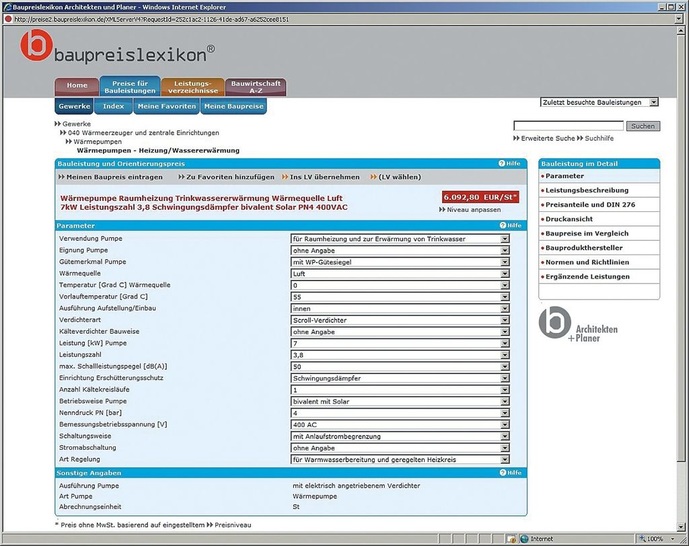Switch to the Meine Favoriten tab

click(166, 106)
